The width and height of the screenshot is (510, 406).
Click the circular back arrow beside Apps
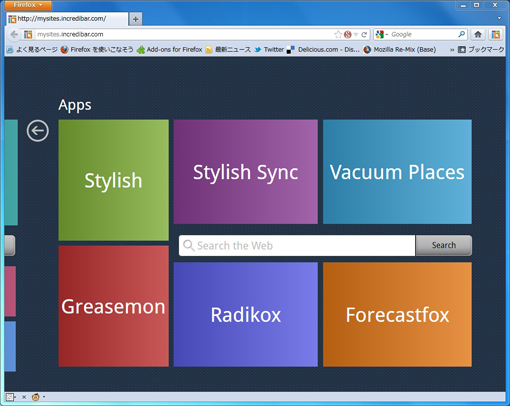coord(38,131)
